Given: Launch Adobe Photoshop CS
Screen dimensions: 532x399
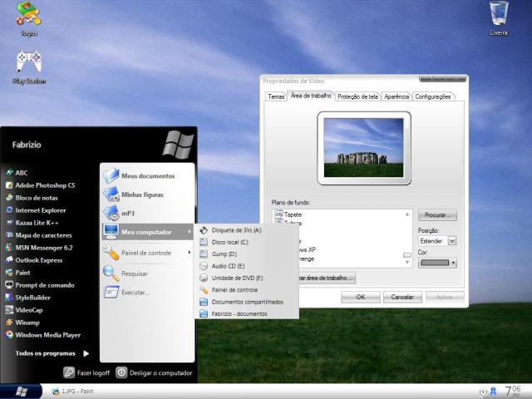Looking at the screenshot, I should coord(40,185).
